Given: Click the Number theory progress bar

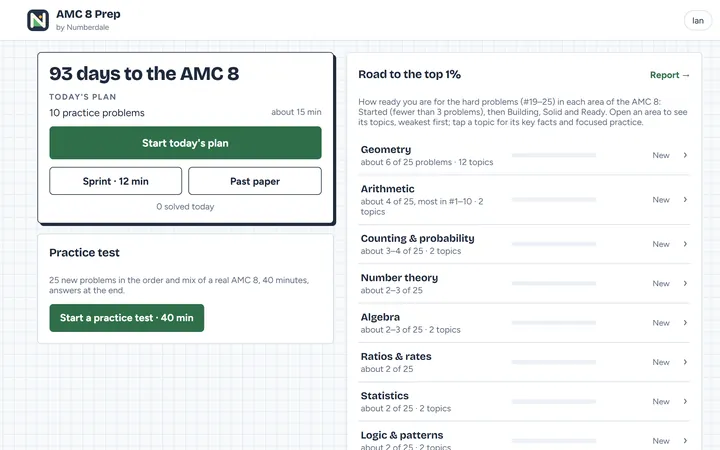Looking at the screenshot, I should pyautogui.click(x=554, y=283).
